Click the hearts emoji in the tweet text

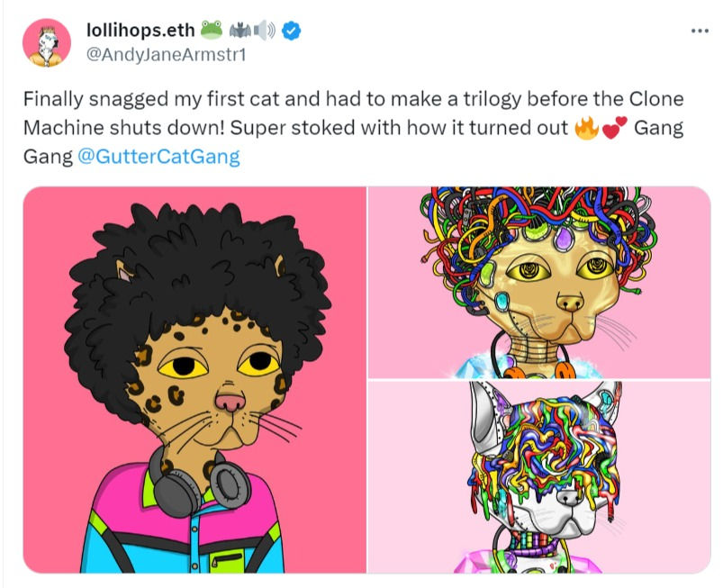pyautogui.click(x=612, y=129)
